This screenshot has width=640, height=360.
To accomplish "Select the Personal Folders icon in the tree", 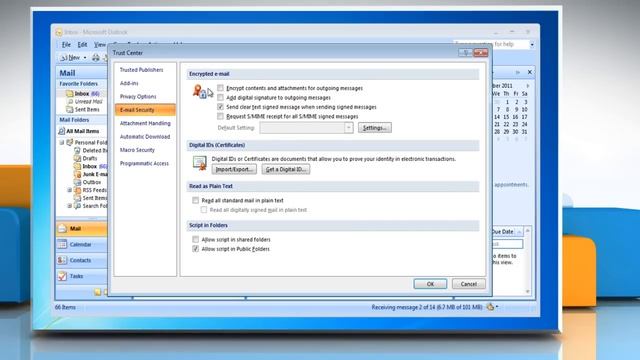I will tap(70, 142).
